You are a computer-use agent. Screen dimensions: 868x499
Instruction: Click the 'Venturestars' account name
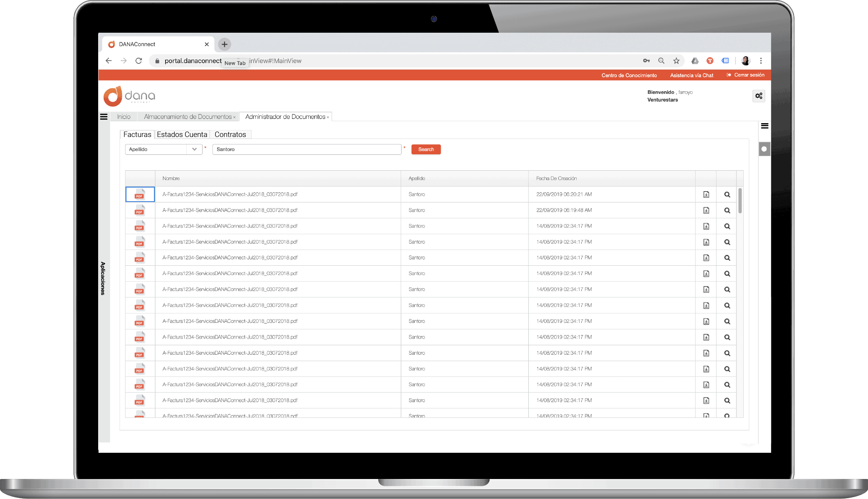662,100
